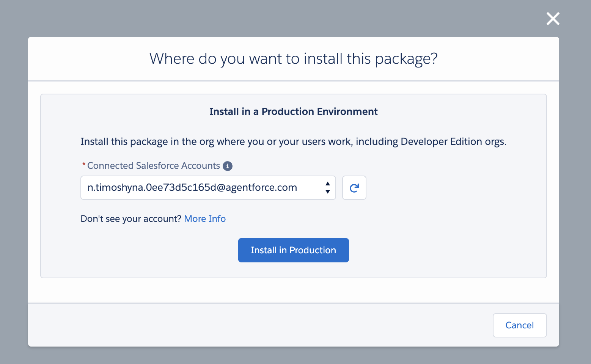The width and height of the screenshot is (591, 364).
Task: Click the info icon beside Connected Salesforce Accounts
Action: click(228, 166)
